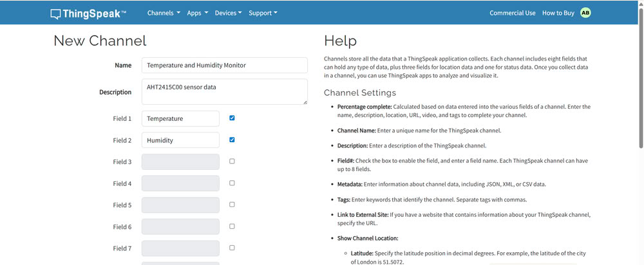The image size is (644, 265).
Task: Turn on the Field 7 checkbox
Action: coord(232,248)
